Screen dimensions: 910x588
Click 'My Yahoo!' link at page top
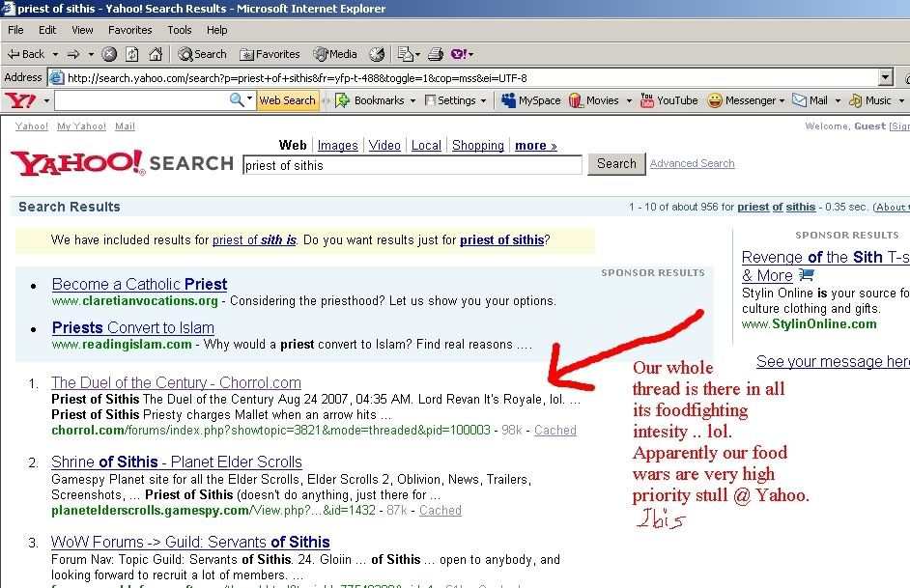tap(81, 126)
